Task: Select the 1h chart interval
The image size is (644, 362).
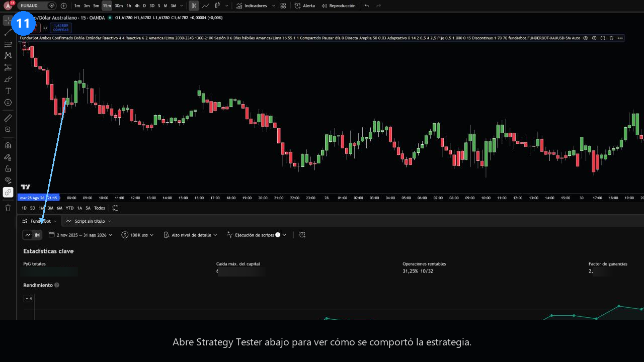Action: click(x=129, y=6)
